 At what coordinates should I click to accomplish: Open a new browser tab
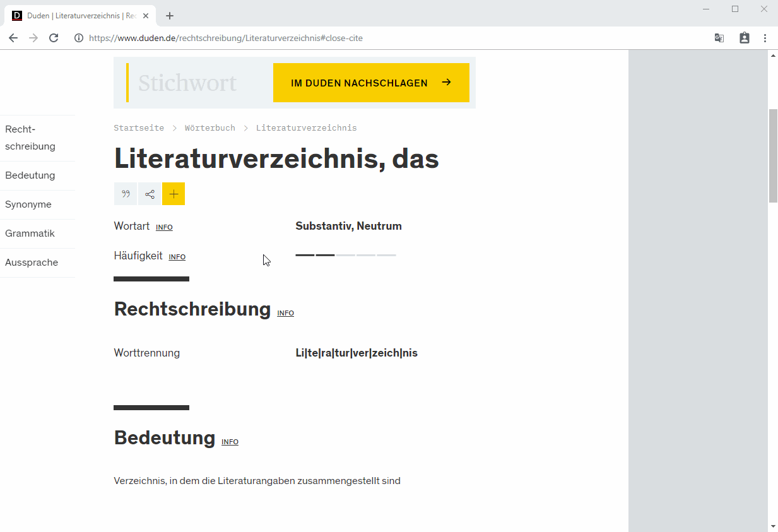[170, 16]
